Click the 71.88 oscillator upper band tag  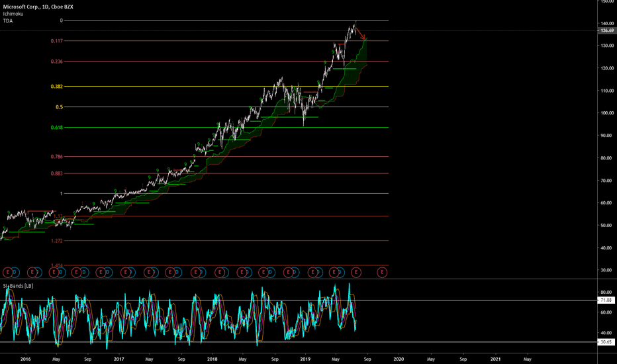pyautogui.click(x=607, y=300)
